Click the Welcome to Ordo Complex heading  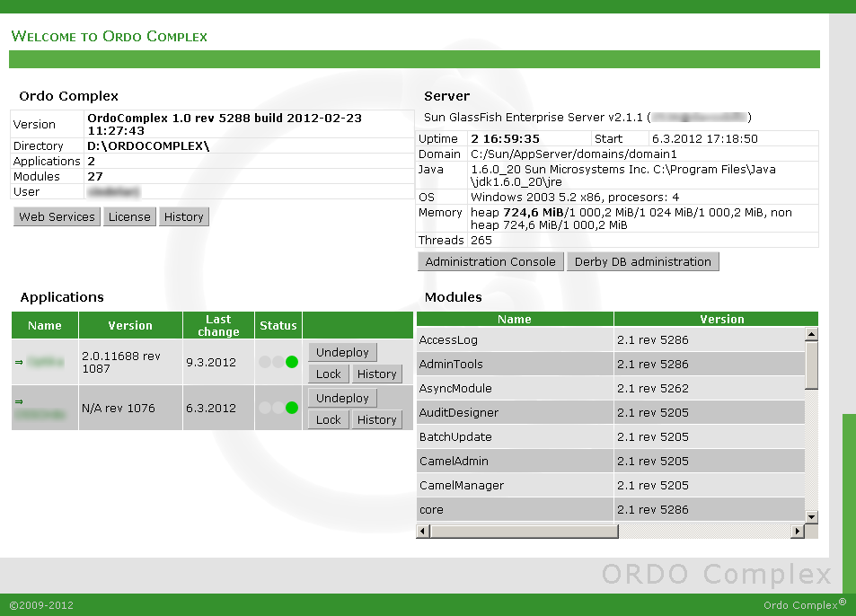(x=110, y=36)
